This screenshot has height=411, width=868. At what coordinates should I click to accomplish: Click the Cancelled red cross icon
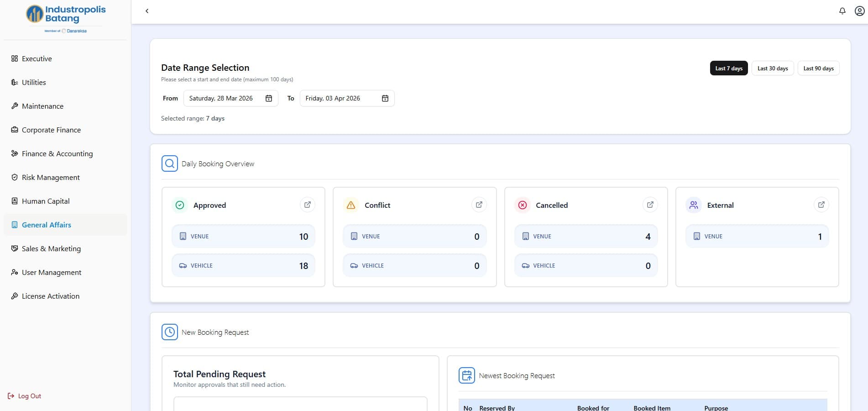[x=523, y=205]
